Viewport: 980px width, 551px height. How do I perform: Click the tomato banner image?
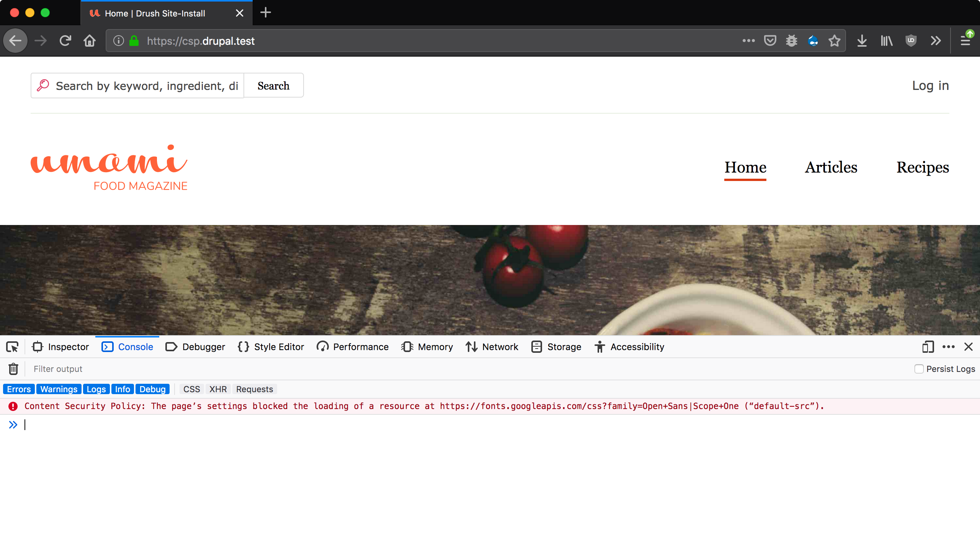coord(490,280)
